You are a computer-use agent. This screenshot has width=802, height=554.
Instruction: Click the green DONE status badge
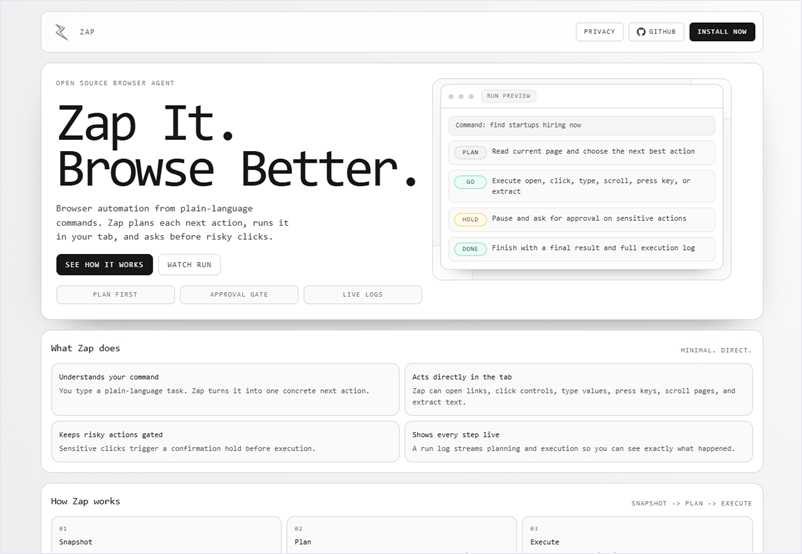point(470,249)
